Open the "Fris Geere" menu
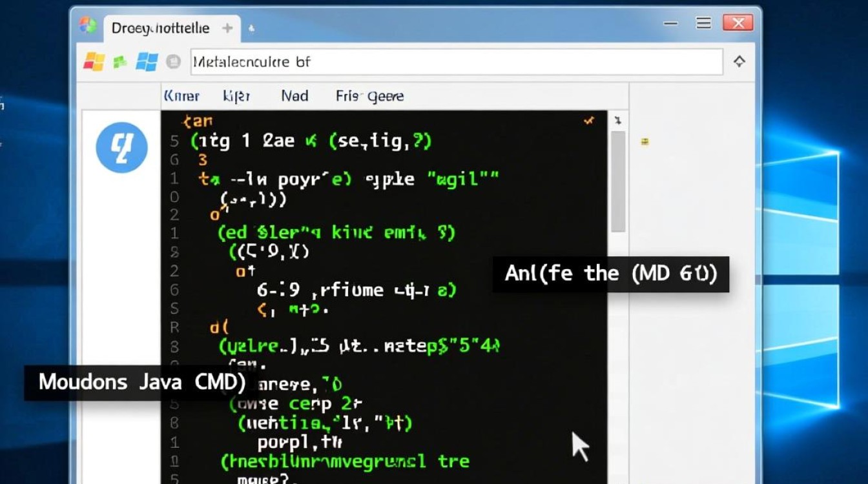This screenshot has height=484, width=868. pyautogui.click(x=369, y=96)
